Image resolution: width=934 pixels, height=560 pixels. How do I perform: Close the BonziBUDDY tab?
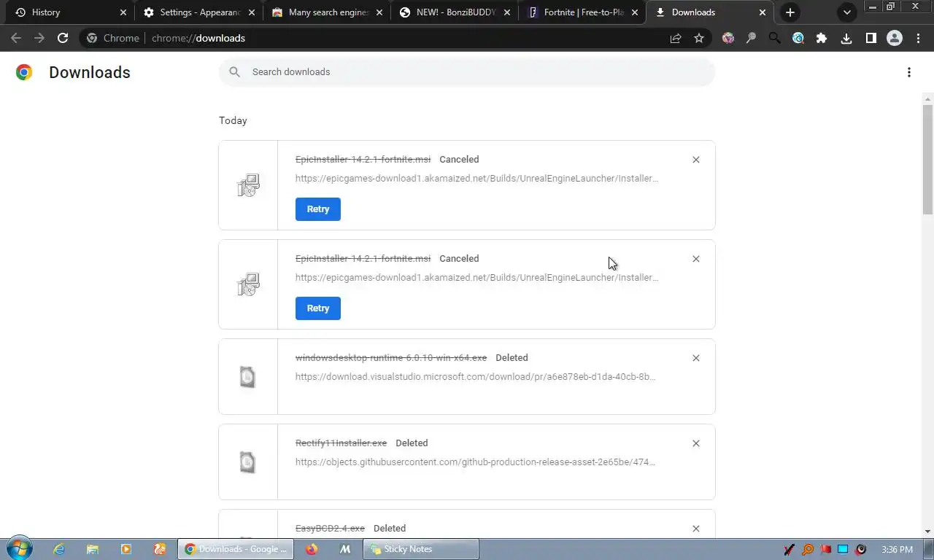pyautogui.click(x=507, y=12)
